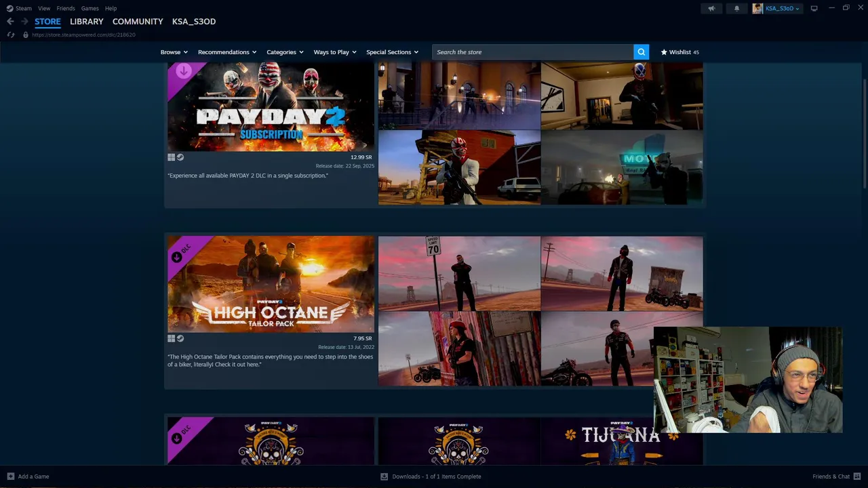Open the middle skull emblem thumbnail
The height and width of the screenshot is (488, 868).
click(x=459, y=441)
